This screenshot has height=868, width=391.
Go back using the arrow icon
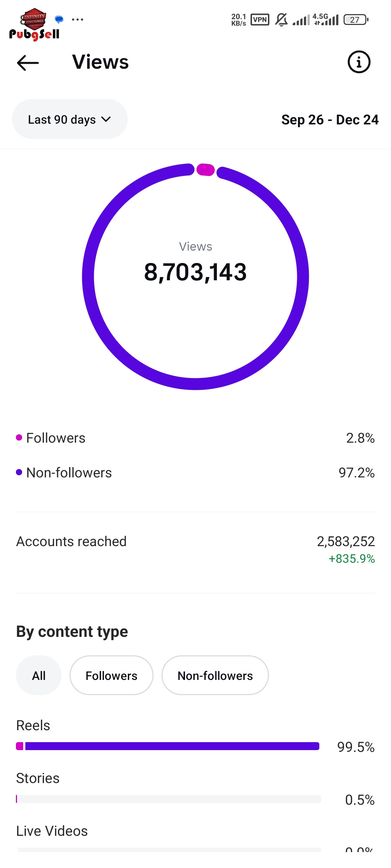(28, 63)
